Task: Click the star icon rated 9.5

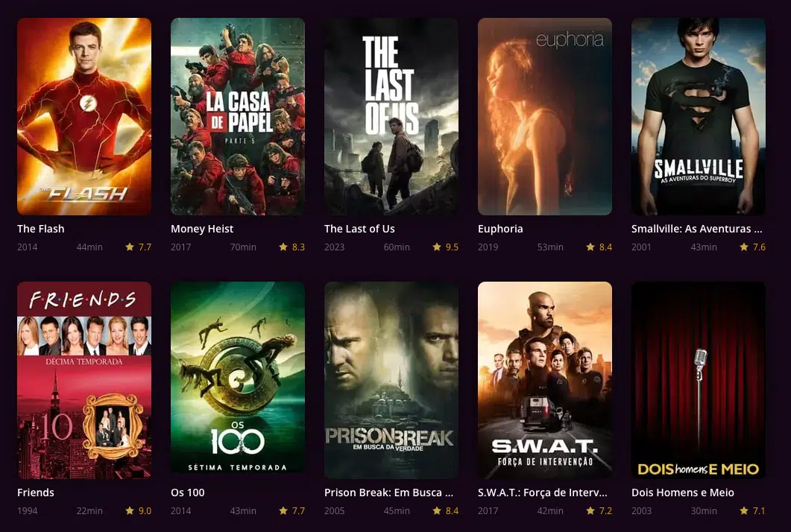Action: point(437,247)
